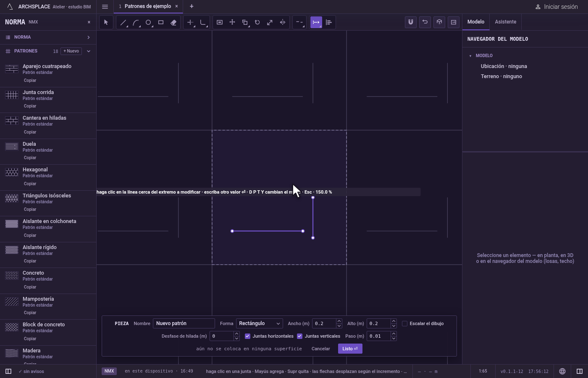
Task: Open the hamburger menu
Action: pos(105,6)
